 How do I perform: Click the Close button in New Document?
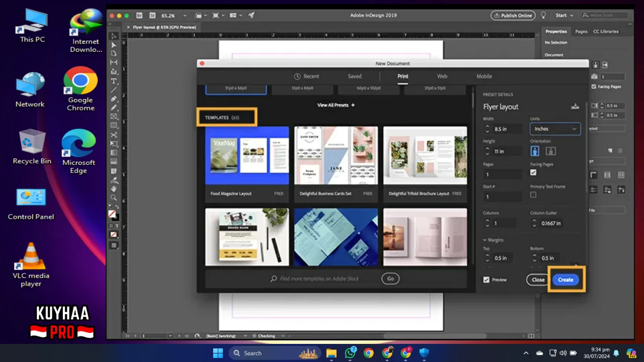tap(538, 280)
